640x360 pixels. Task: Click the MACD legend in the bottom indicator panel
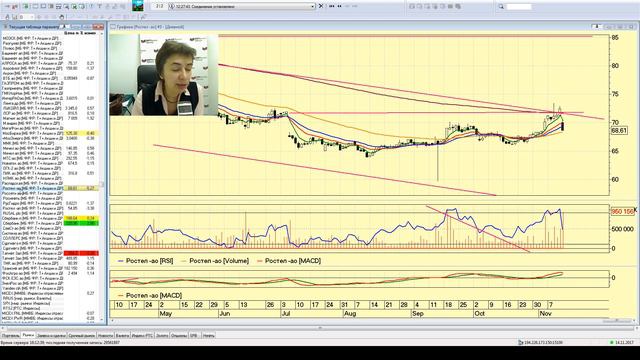(150, 295)
